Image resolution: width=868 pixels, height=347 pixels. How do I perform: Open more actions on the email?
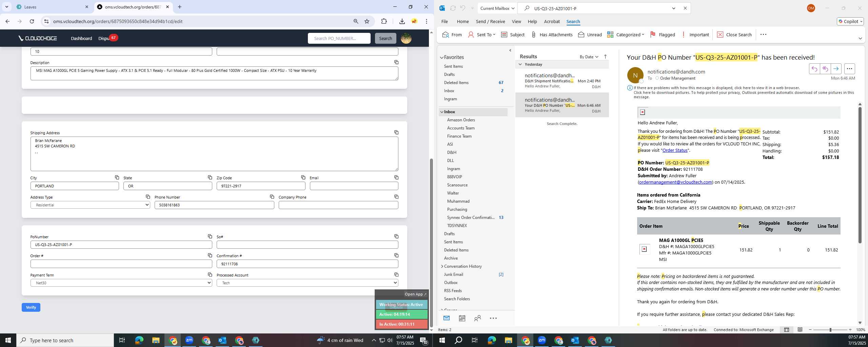coord(849,69)
